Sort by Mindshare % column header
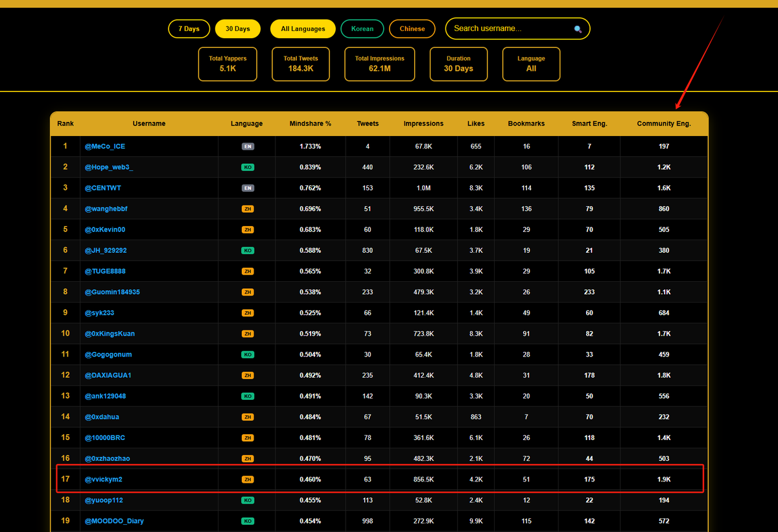778x532 pixels. (x=310, y=123)
